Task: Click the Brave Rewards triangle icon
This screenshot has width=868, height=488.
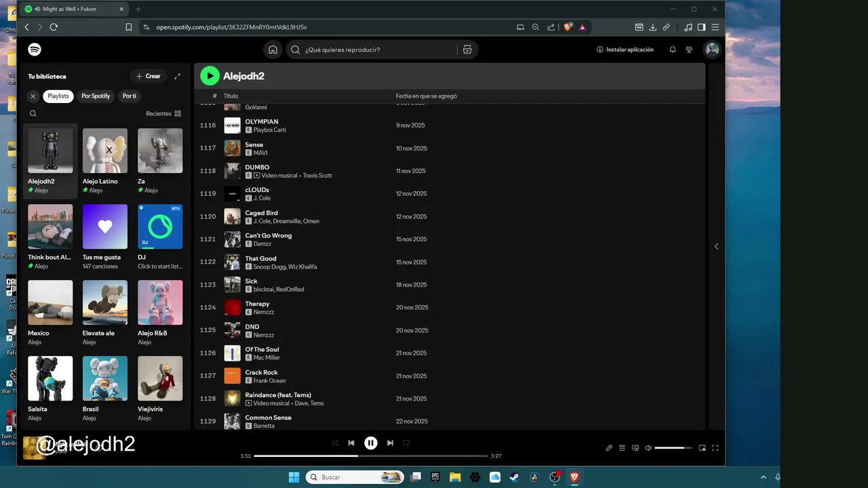Action: coord(582,27)
